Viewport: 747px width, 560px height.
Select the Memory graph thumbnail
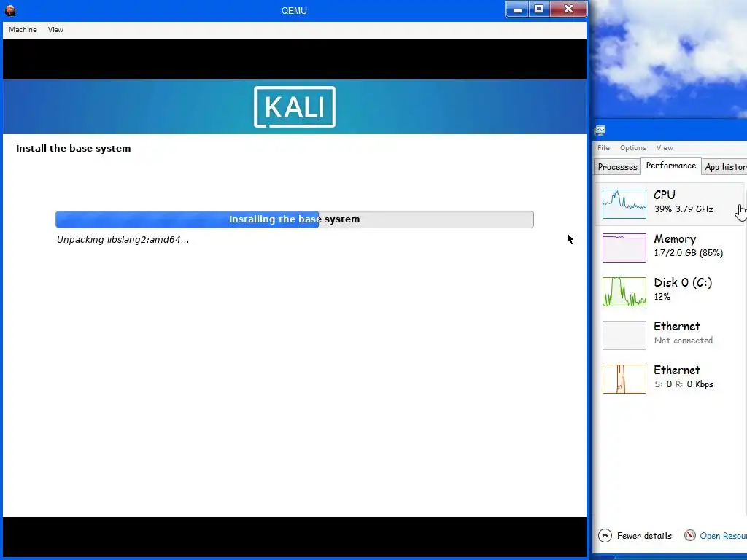pyautogui.click(x=624, y=248)
